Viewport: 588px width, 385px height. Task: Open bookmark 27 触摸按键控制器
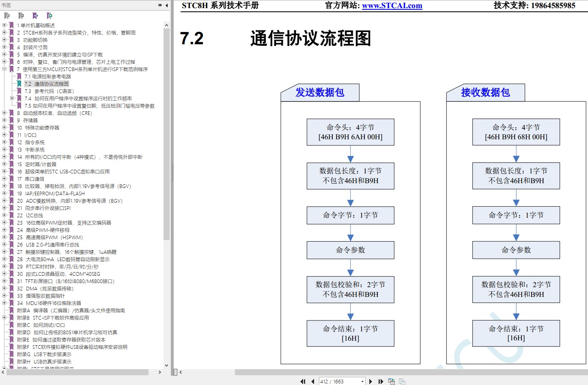tap(67, 252)
